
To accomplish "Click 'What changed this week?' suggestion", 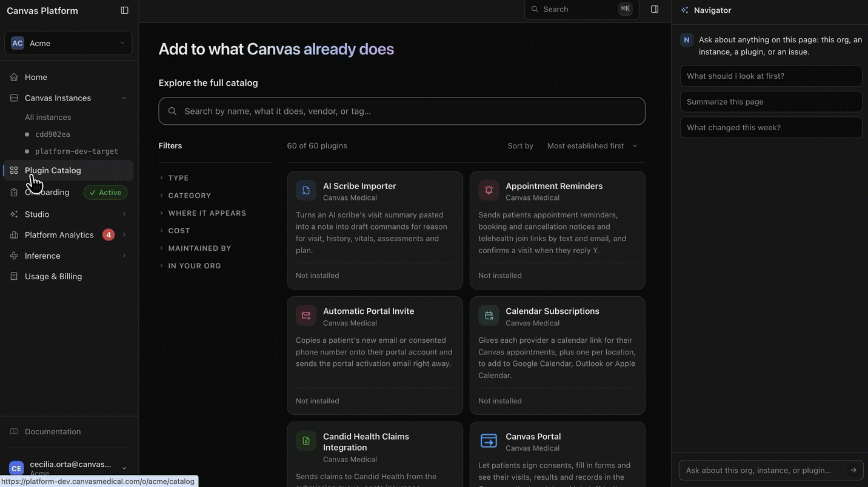I will [x=771, y=128].
